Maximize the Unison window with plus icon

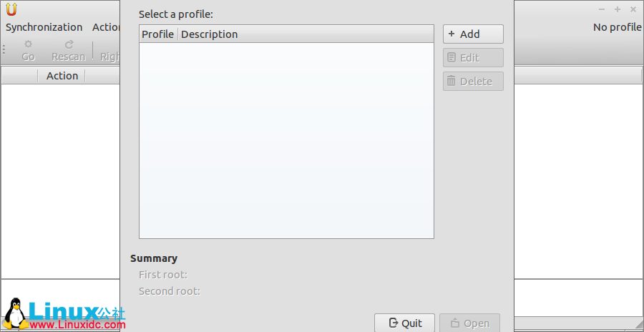(618, 9)
